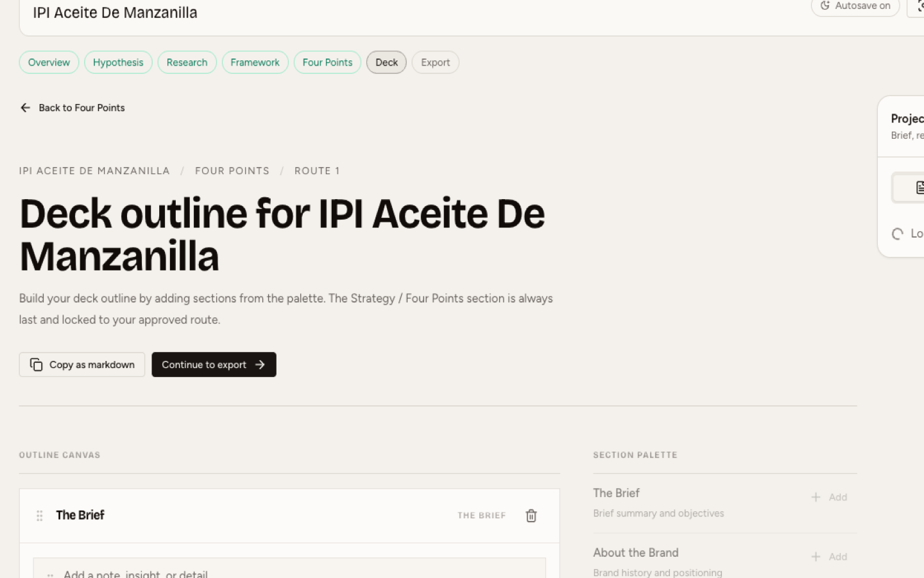
Task: Add About the Brand section
Action: 829,557
